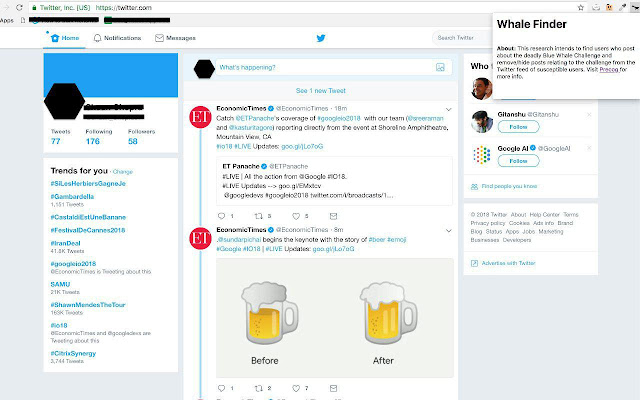
Task: Open the Home tab
Action: [x=65, y=38]
